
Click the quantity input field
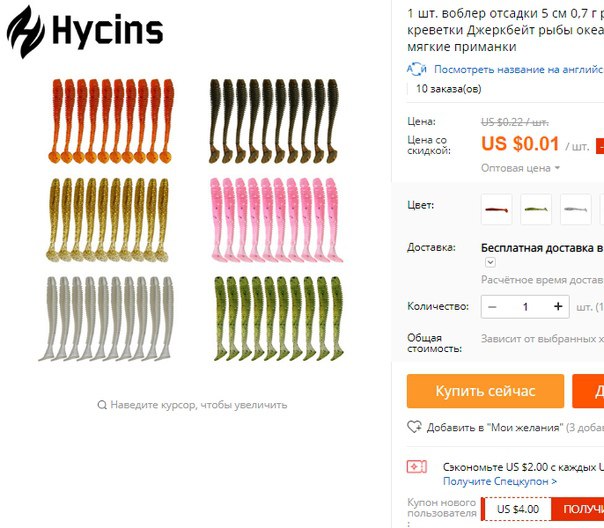tap(525, 307)
